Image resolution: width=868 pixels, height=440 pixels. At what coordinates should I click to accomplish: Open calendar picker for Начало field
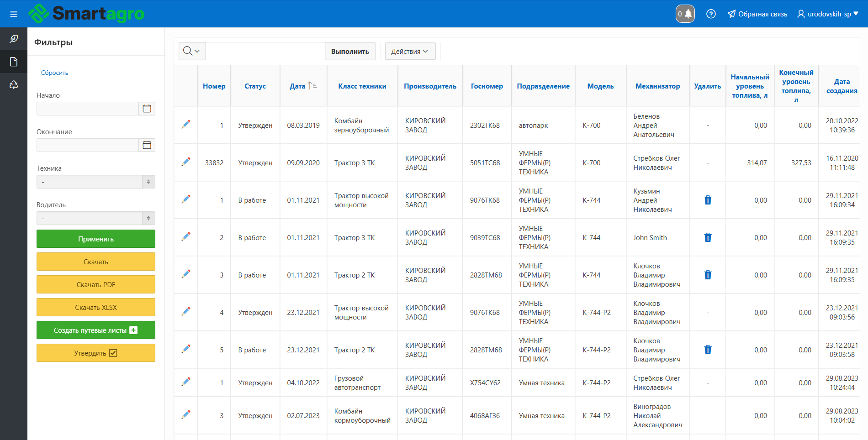click(147, 109)
